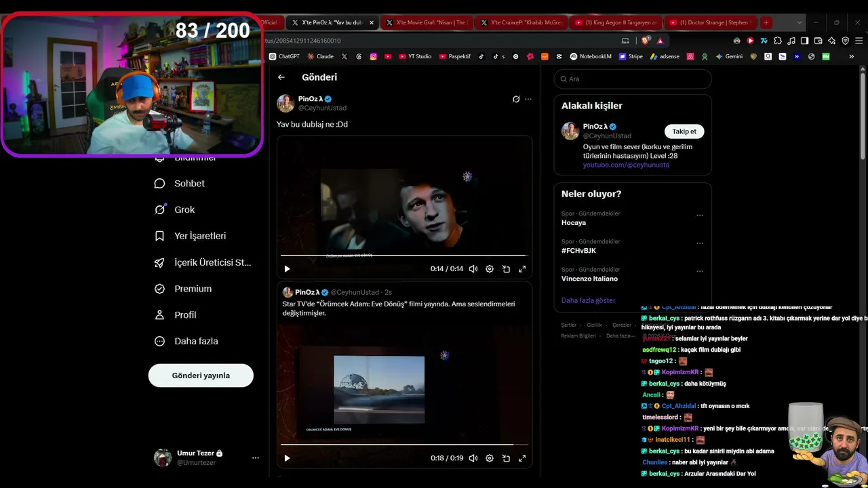Open more options for #FCHvBJK trend
Image resolution: width=868 pixels, height=488 pixels.
pos(700,243)
